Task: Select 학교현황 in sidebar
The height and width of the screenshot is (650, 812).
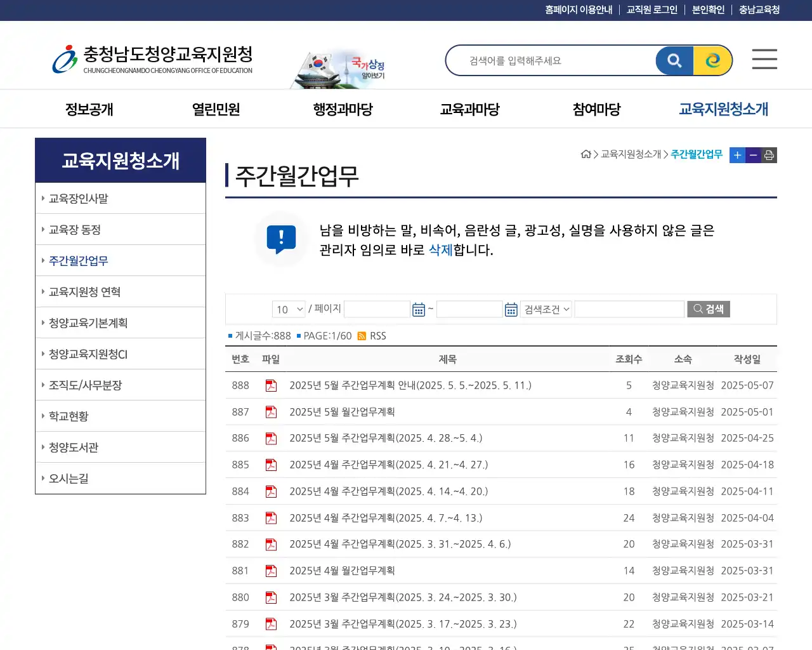Action: pos(121,416)
